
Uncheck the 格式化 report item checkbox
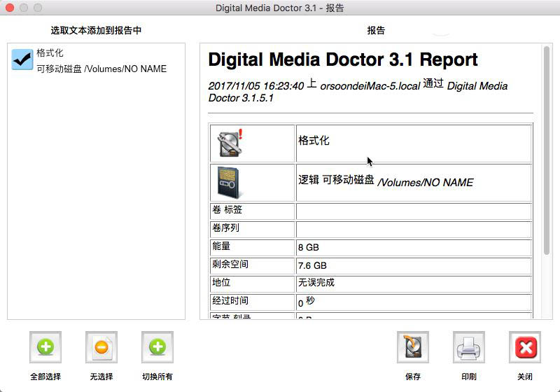click(22, 59)
